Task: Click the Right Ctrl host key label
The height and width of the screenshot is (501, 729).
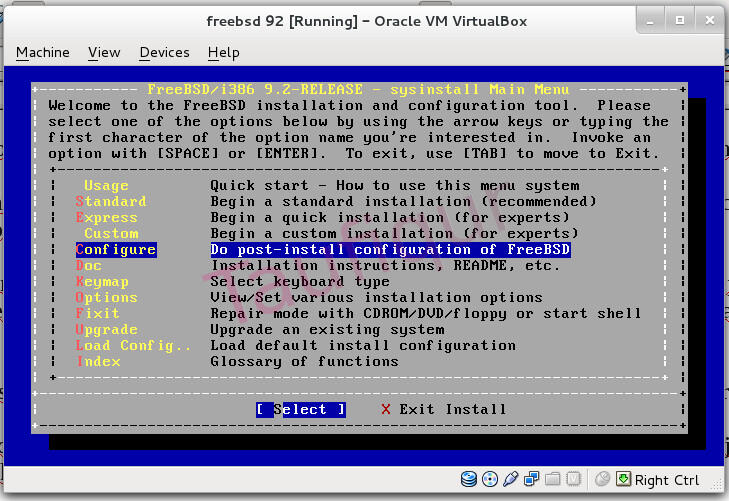Action: 667,480
